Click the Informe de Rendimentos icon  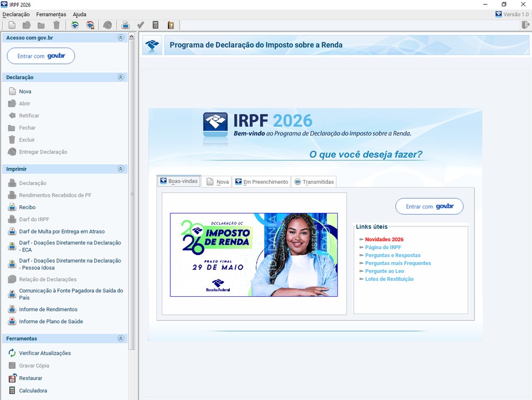pyautogui.click(x=12, y=309)
